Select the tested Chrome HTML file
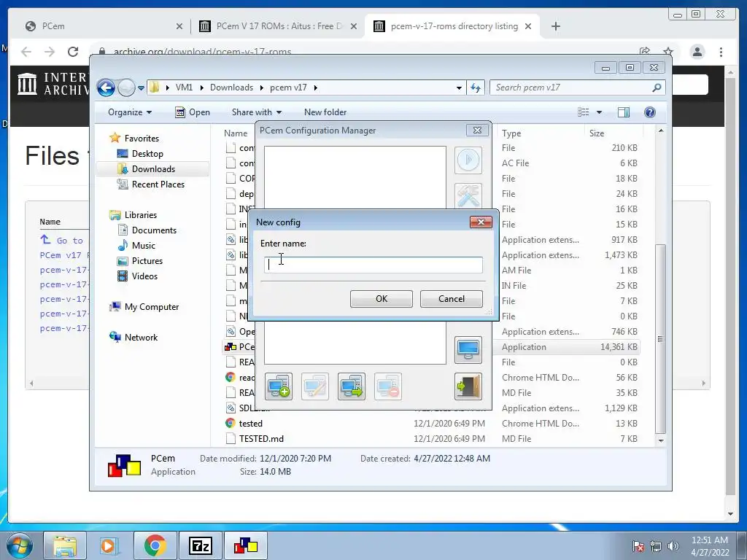Viewport: 747px width, 560px height. 251,424
